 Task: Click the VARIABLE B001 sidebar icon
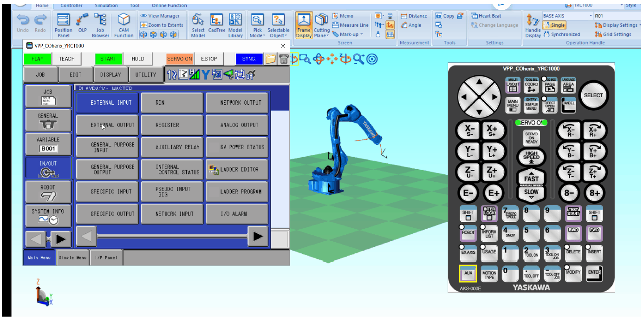(48, 145)
